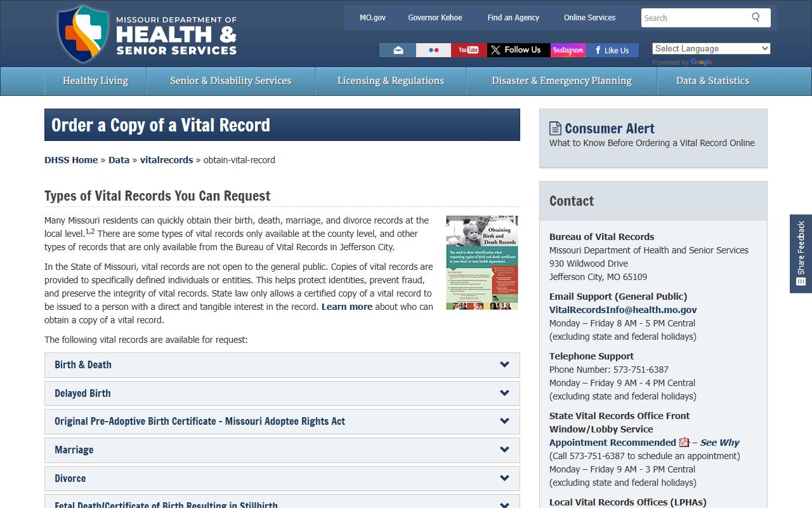Click the Data breadcrumb link
Viewport: 812px width, 508px height.
coord(119,160)
